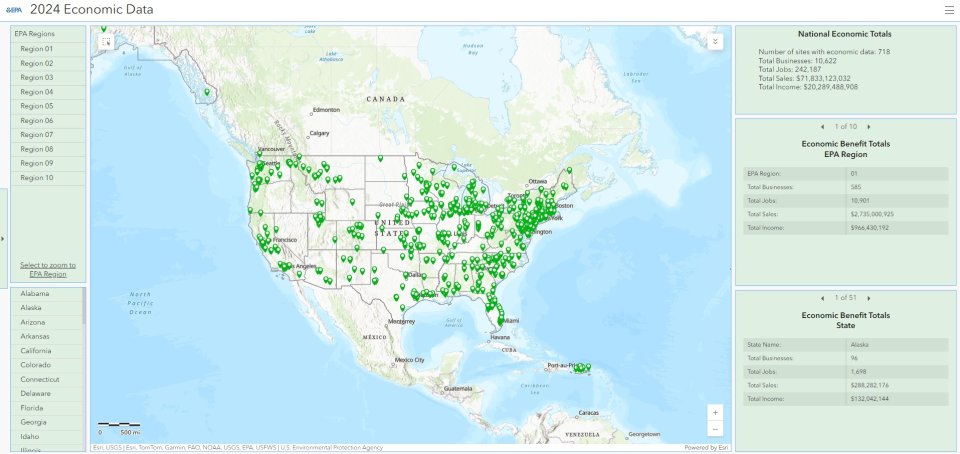Click 'Select to zoom to EPA Region' link
This screenshot has height=454, width=960.
(x=47, y=269)
